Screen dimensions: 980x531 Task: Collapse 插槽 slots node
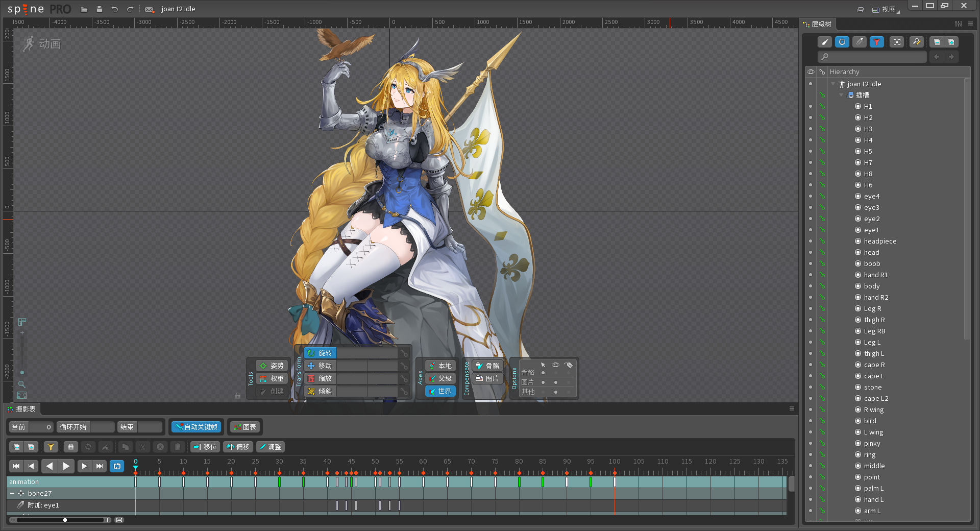pyautogui.click(x=841, y=95)
